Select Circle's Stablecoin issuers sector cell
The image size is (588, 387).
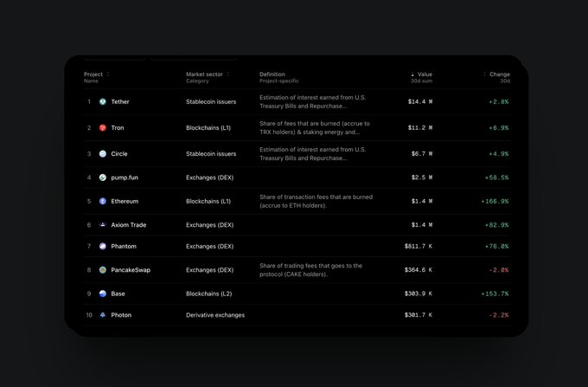pos(211,154)
